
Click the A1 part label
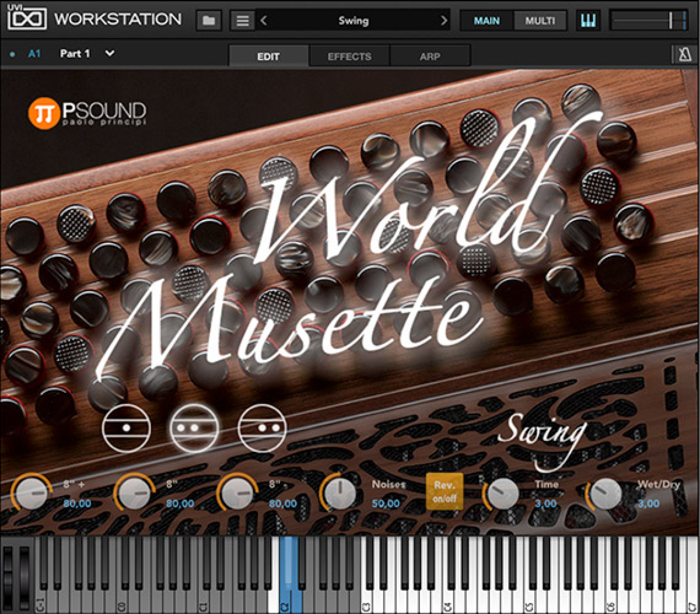point(34,54)
